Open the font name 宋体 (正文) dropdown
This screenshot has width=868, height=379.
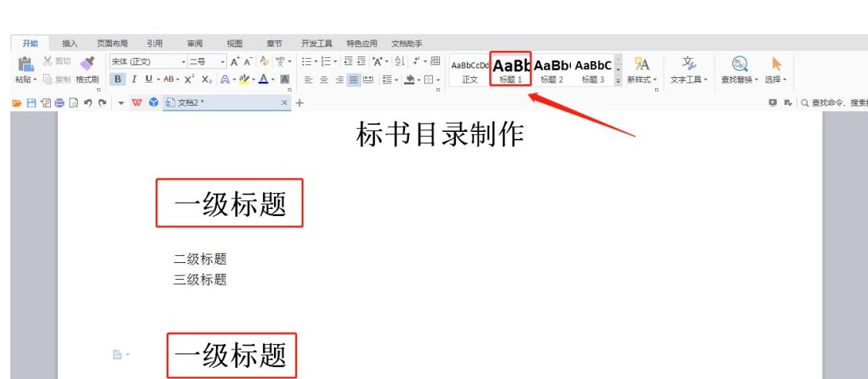tap(183, 62)
